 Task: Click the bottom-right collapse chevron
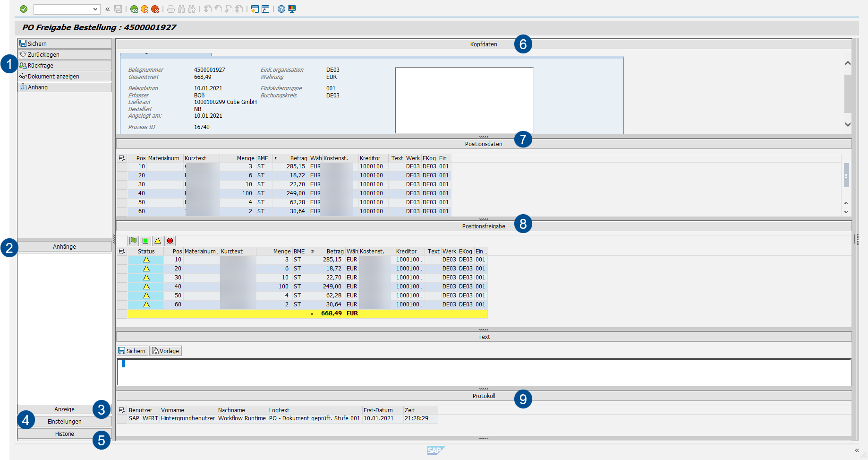tap(856, 451)
